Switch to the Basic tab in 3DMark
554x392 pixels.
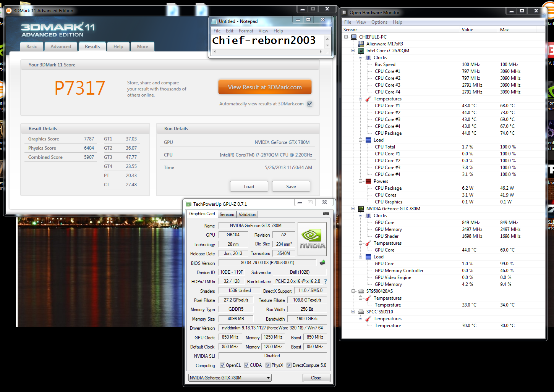32,47
